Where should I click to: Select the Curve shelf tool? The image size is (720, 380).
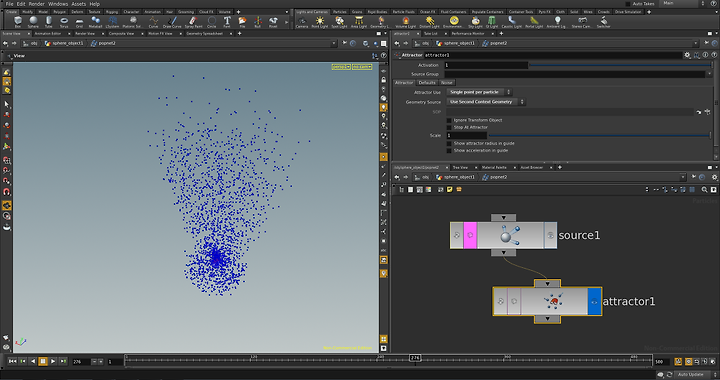coord(153,22)
